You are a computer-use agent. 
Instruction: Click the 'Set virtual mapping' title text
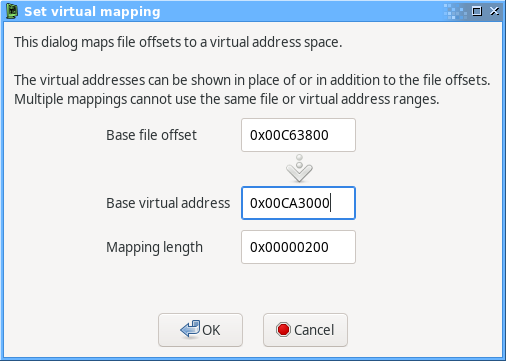coord(92,12)
